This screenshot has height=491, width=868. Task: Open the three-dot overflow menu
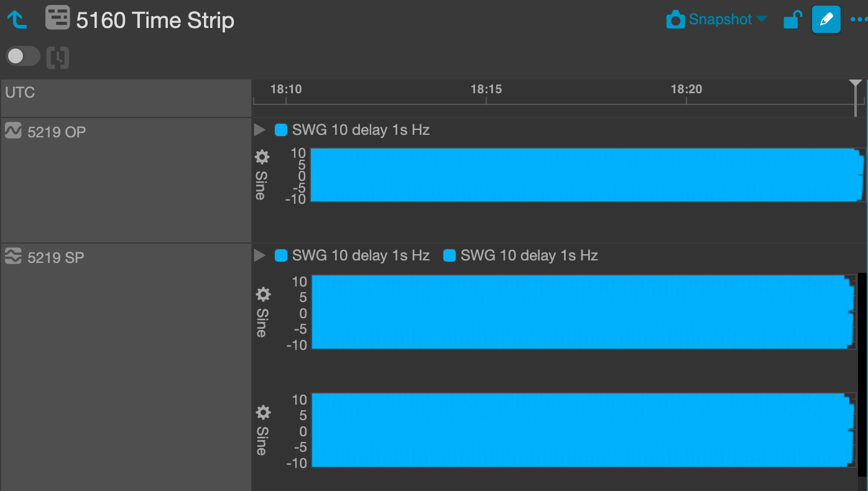(x=857, y=19)
